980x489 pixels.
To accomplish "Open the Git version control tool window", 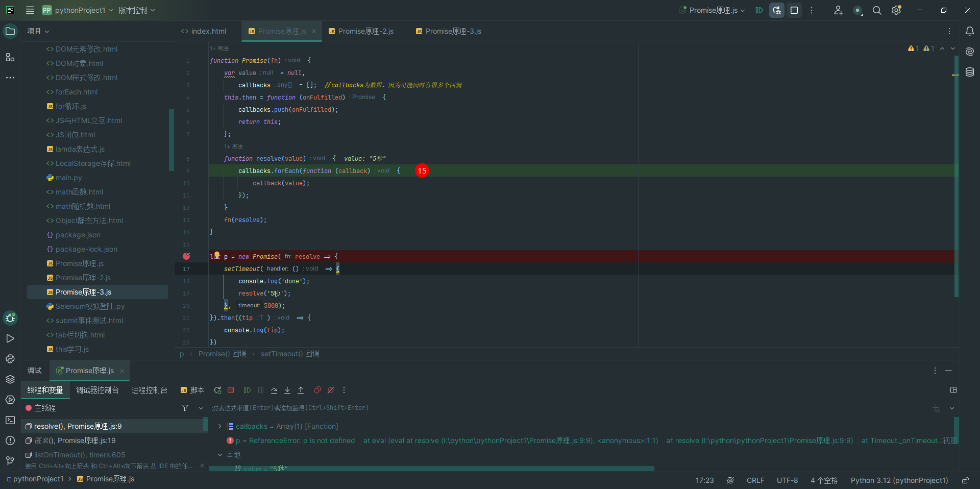I will pos(10,461).
